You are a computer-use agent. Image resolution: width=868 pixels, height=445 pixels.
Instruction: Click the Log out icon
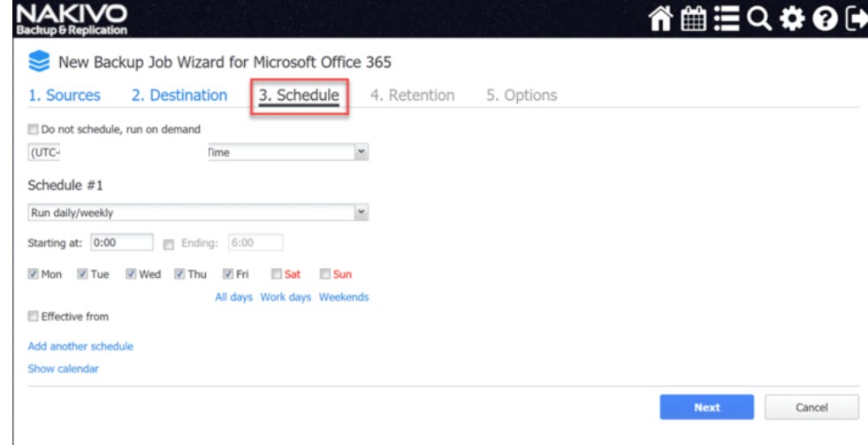click(x=854, y=19)
